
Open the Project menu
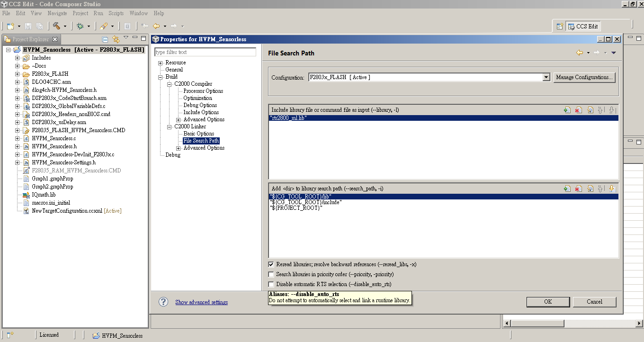click(x=80, y=13)
